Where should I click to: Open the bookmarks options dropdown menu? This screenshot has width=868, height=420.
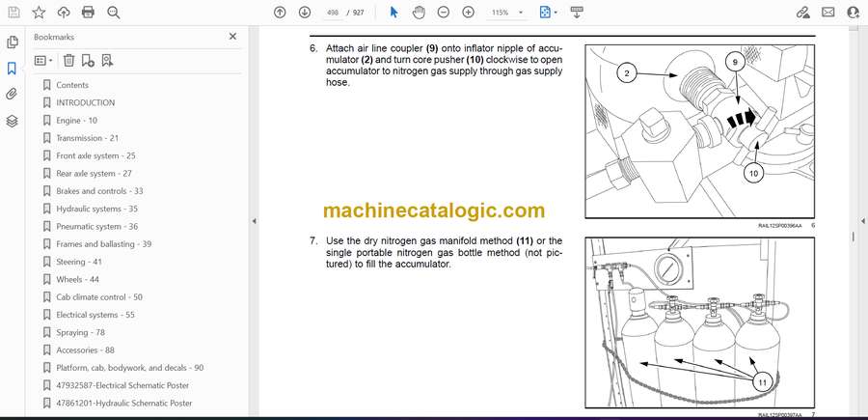pos(44,60)
